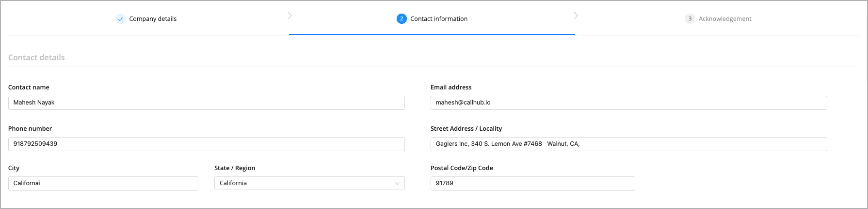Open the Acknowledgement step
Viewport: 868px width, 209px height.
(x=725, y=19)
